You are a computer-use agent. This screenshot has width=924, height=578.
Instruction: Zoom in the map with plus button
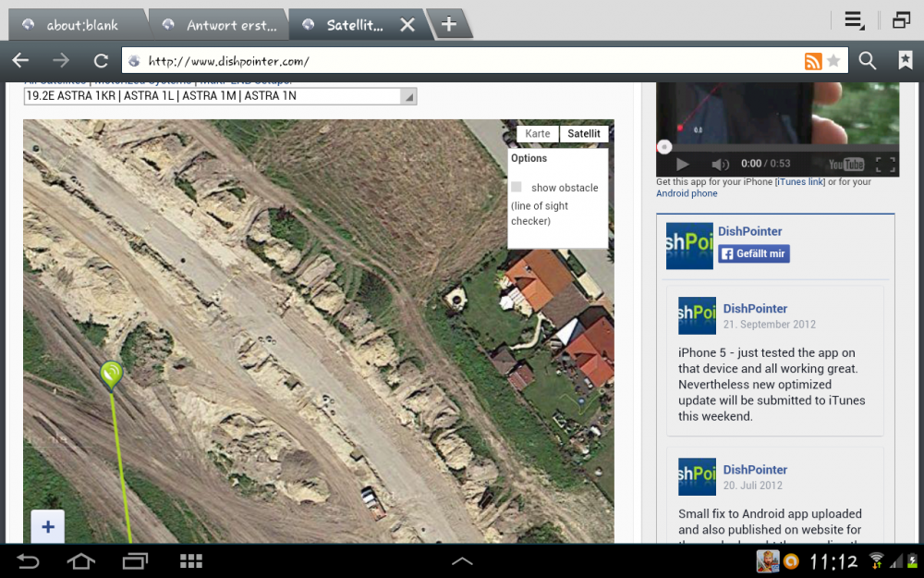click(x=48, y=527)
